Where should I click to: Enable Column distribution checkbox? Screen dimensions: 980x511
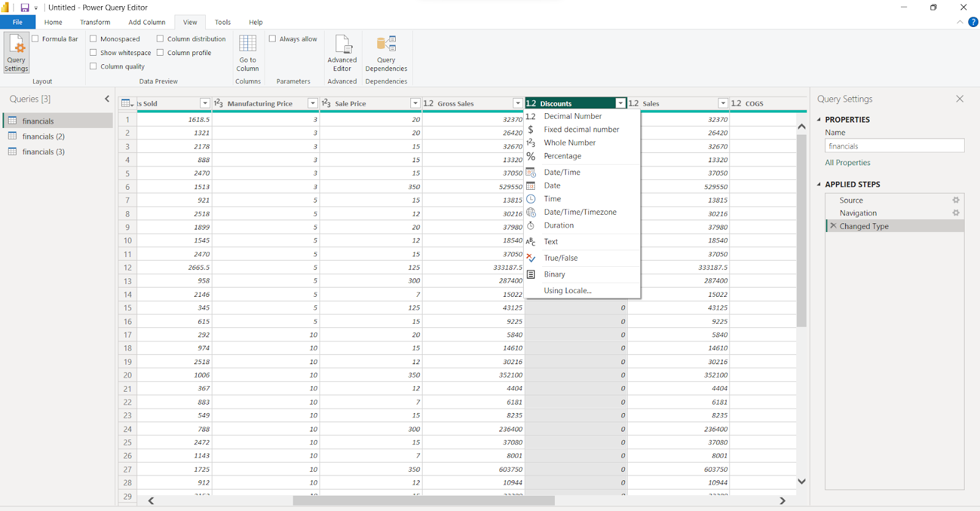coord(160,39)
